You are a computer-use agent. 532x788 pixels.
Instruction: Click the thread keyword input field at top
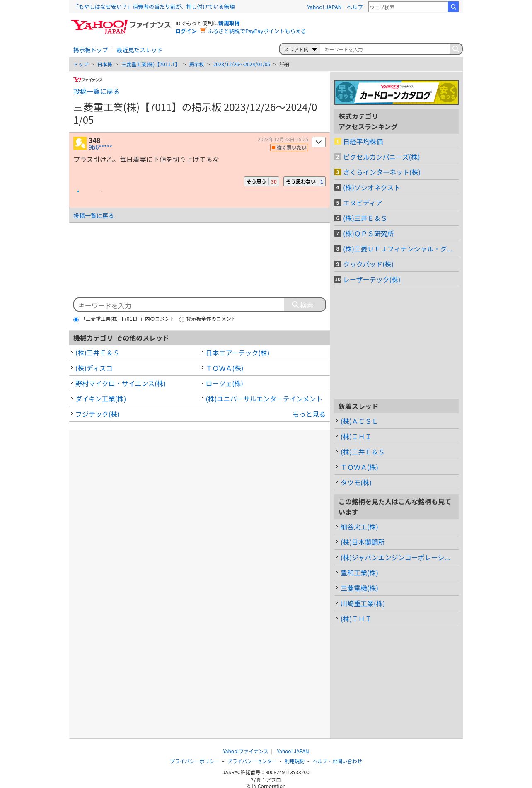click(384, 49)
